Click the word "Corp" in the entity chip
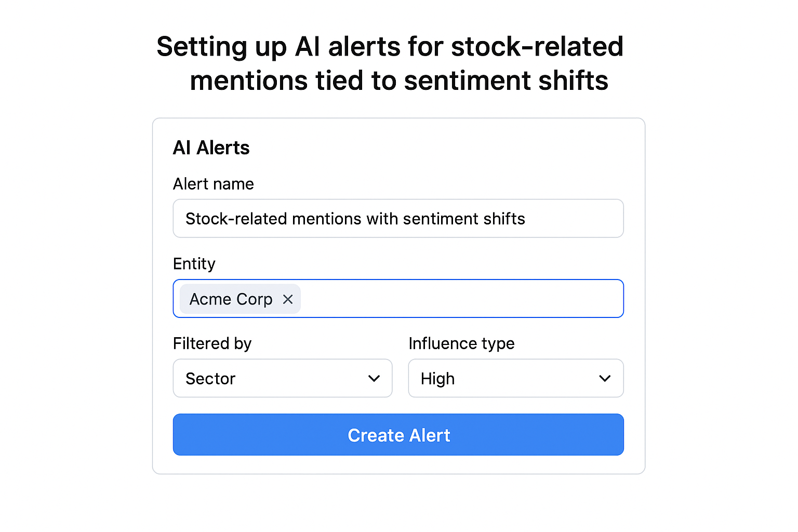Viewport: 798px width, 532px height. pos(254,299)
